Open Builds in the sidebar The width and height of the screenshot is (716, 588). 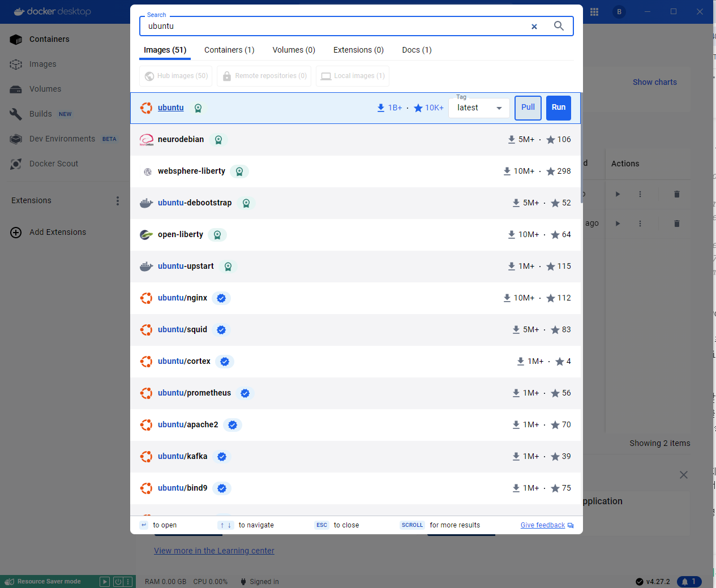[x=41, y=114]
